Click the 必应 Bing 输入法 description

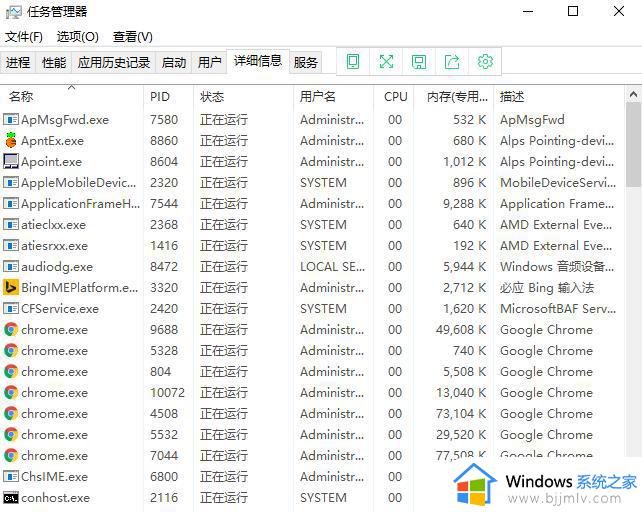(x=547, y=288)
